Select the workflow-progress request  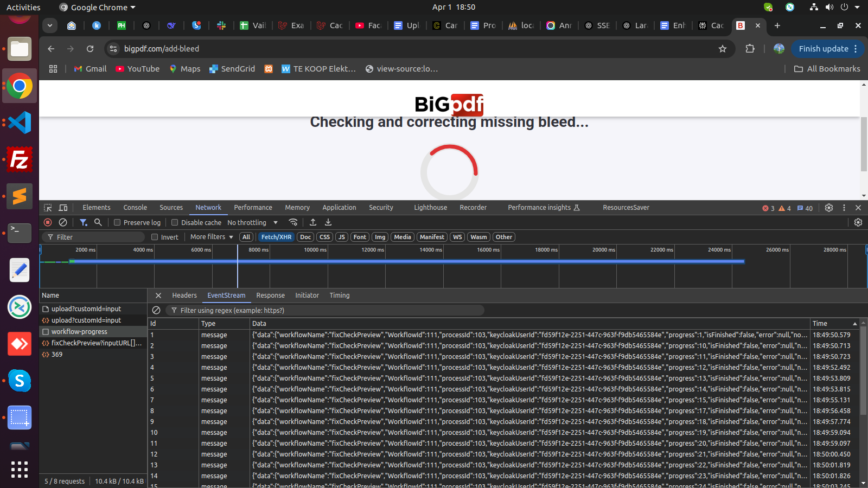point(79,332)
